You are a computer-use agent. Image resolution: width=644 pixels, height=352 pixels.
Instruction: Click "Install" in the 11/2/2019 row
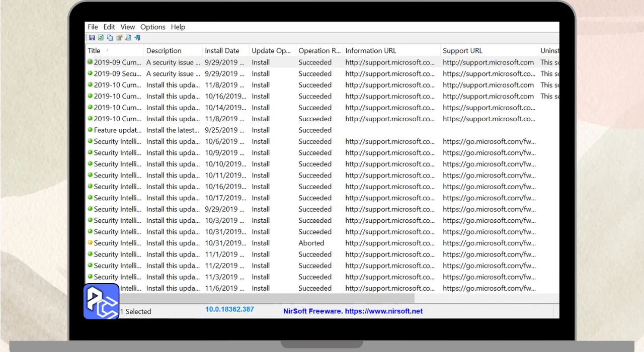(x=261, y=266)
